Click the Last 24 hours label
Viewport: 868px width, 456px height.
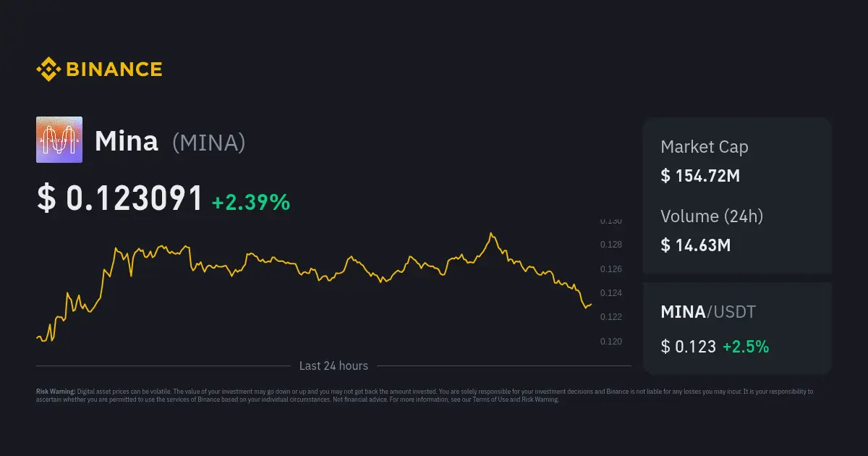click(x=333, y=366)
